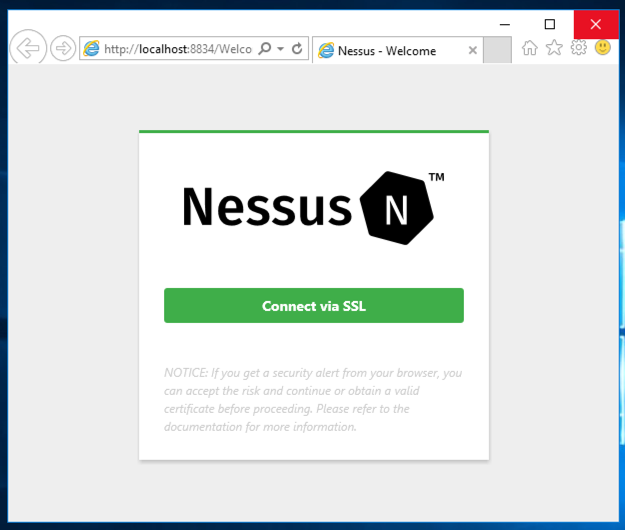625x530 pixels.
Task: Maximize the browser window
Action: point(550,24)
